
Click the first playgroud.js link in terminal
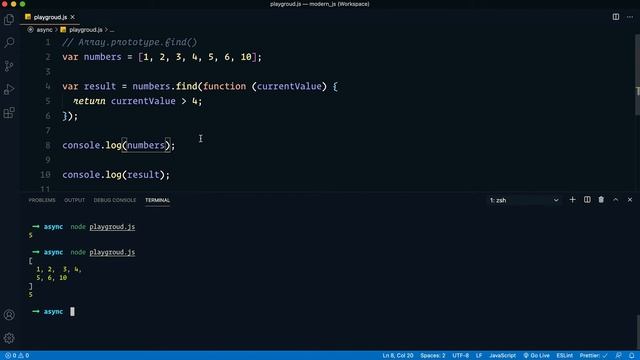[x=112, y=227]
